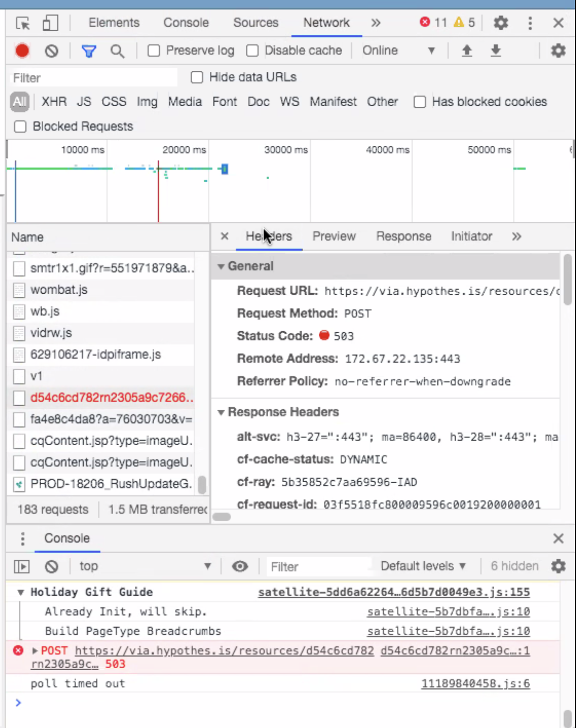Filter requests by WS type
Viewport: 576px width, 728px height.
click(290, 102)
